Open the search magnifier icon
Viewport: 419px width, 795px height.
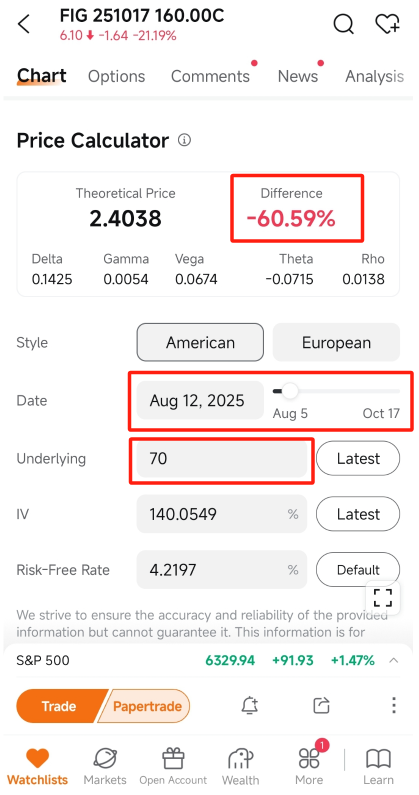coord(343,23)
